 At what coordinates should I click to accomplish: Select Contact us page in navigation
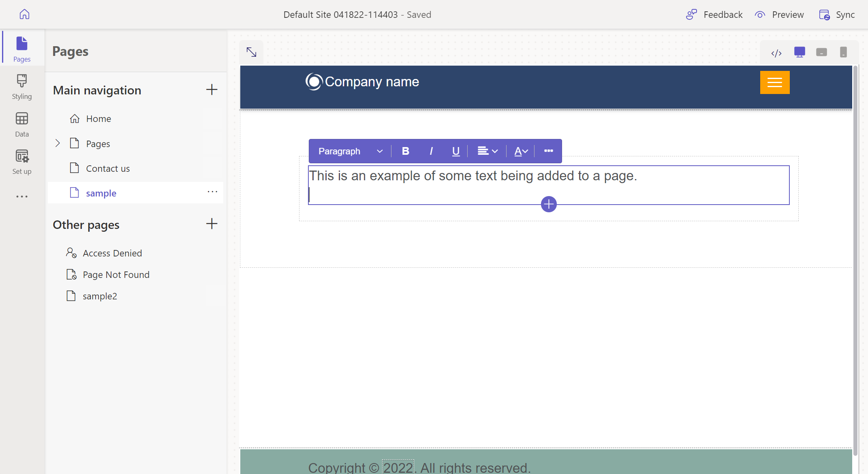[x=107, y=168]
